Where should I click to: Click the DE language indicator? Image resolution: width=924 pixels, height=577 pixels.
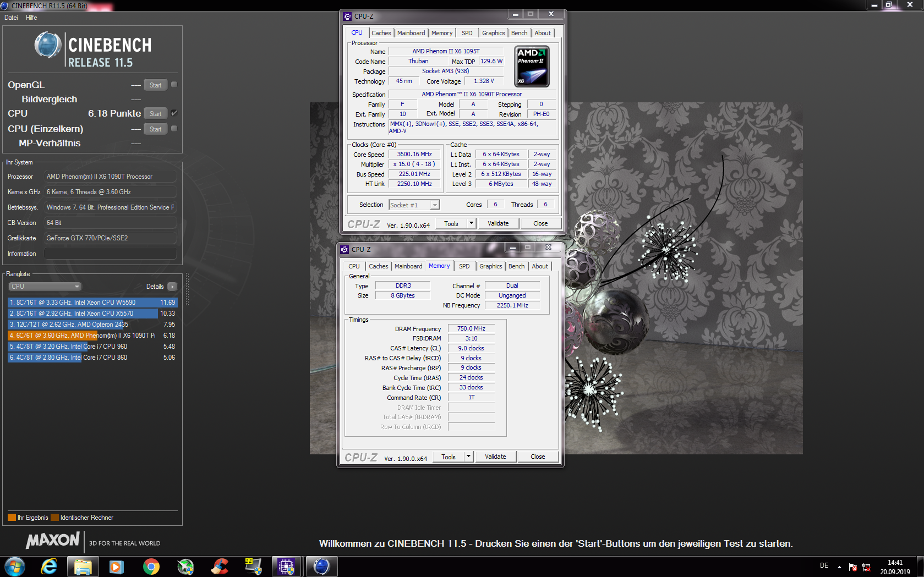coord(824,565)
